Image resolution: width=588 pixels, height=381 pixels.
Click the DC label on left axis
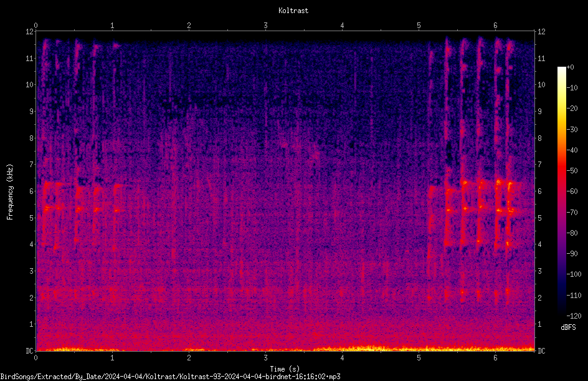pos(29,350)
